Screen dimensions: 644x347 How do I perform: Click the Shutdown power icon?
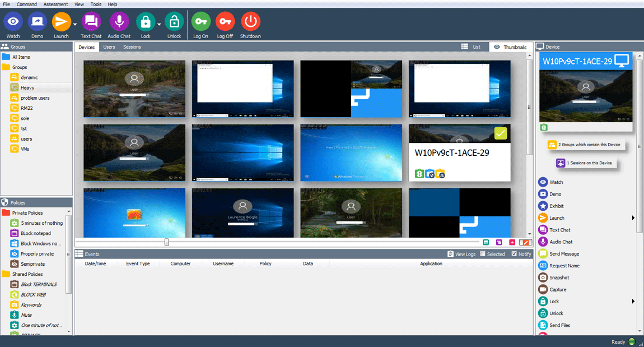250,22
